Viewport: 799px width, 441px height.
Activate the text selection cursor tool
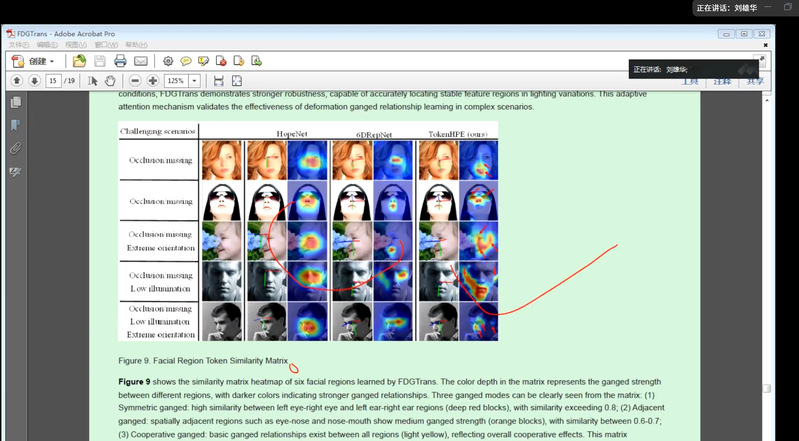(92, 80)
